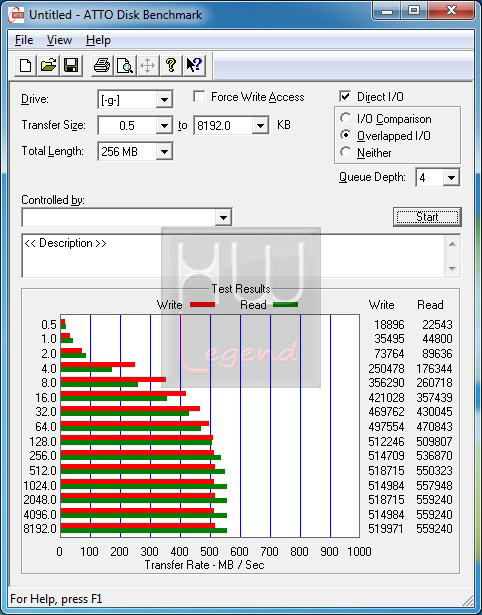The image size is (482, 615).
Task: Open the View menu
Action: (59, 40)
